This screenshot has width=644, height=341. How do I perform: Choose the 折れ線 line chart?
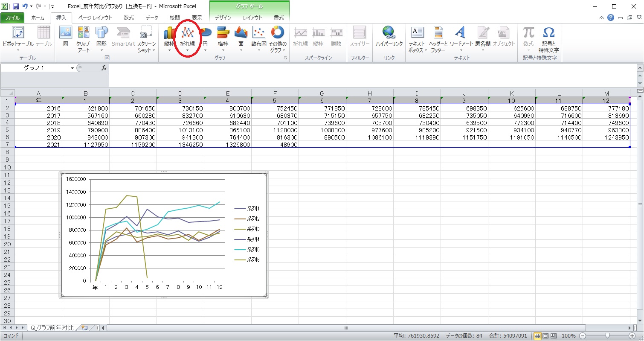click(187, 38)
